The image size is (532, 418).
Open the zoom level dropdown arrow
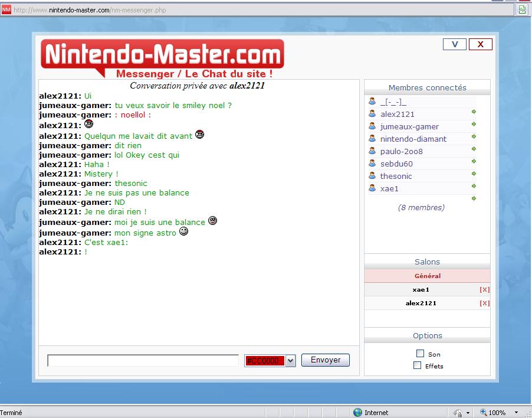click(516, 413)
